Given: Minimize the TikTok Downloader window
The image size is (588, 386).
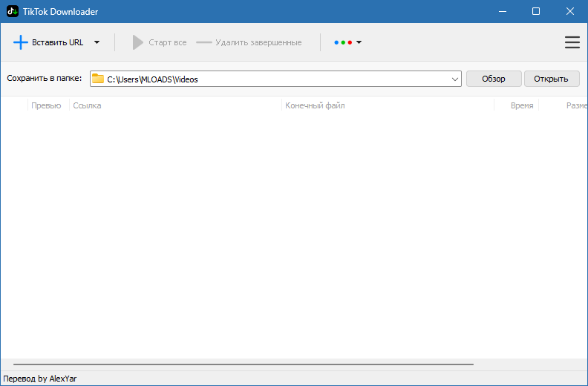Looking at the screenshot, I should point(503,11).
